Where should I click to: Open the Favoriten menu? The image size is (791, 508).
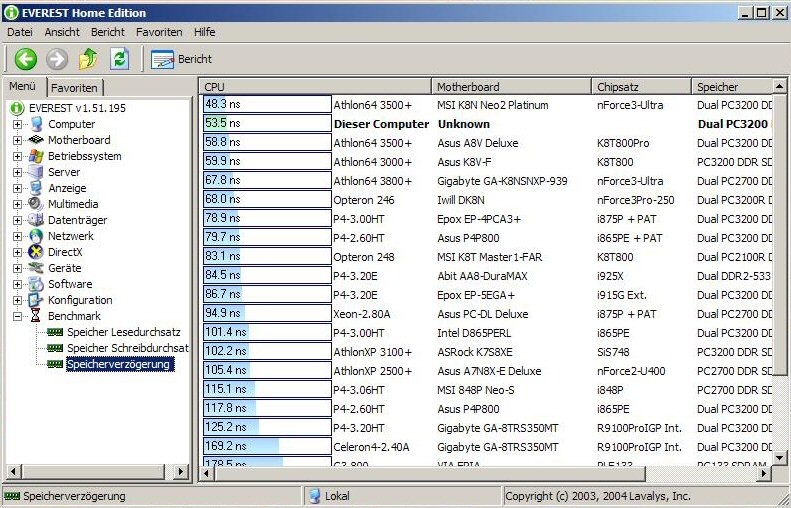point(159,32)
